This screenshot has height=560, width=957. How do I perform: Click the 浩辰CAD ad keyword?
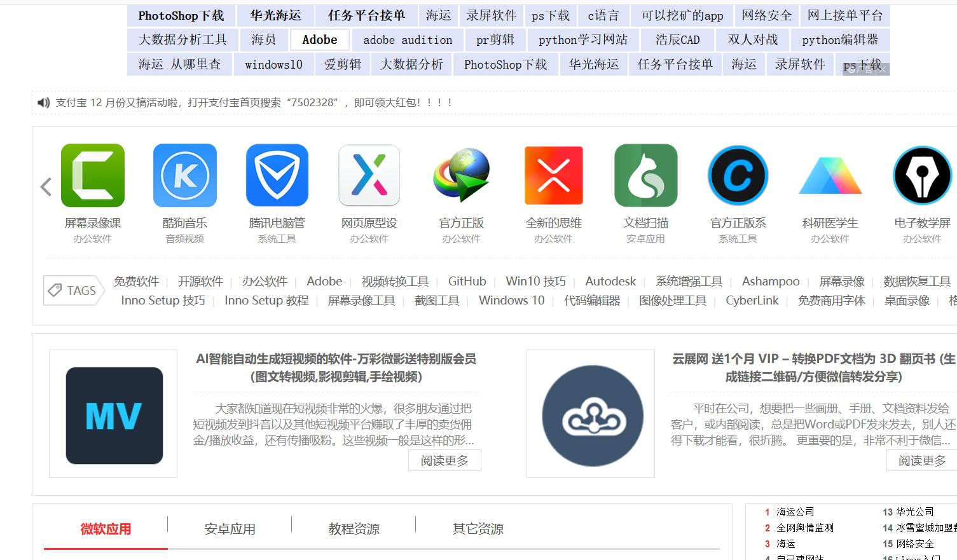tap(678, 39)
